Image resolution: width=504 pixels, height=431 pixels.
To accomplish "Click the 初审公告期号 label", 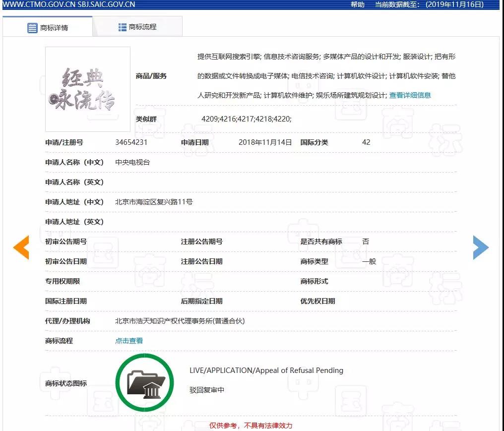I will [66, 242].
